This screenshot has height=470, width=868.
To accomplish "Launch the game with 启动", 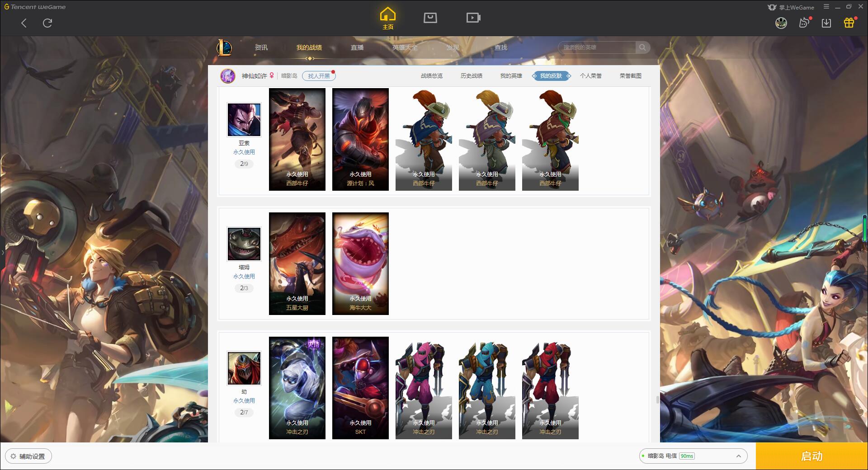I will tap(811, 456).
